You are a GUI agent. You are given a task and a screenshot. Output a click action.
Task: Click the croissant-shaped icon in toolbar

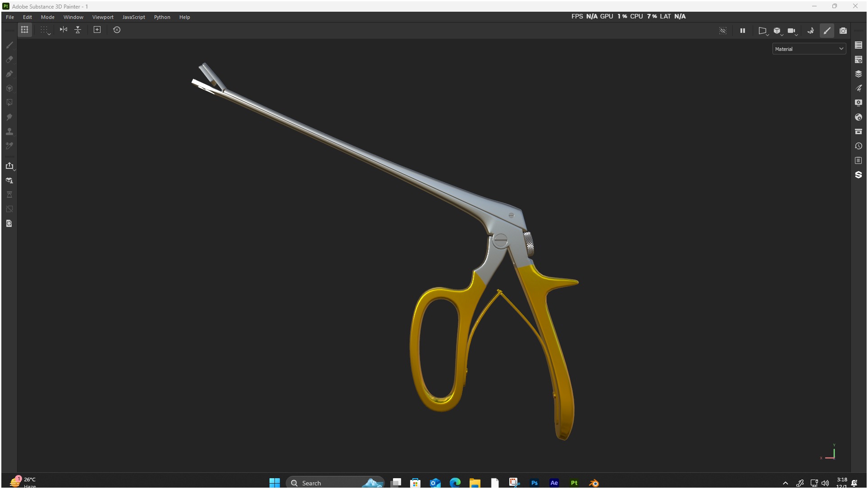coord(811,31)
